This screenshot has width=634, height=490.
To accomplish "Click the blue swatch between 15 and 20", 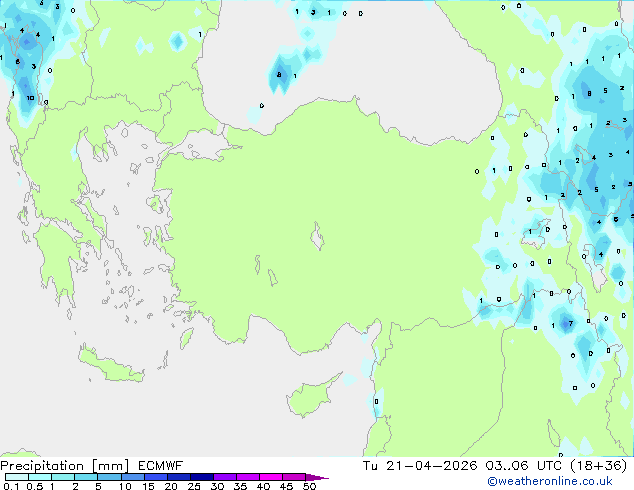I will point(155,477).
